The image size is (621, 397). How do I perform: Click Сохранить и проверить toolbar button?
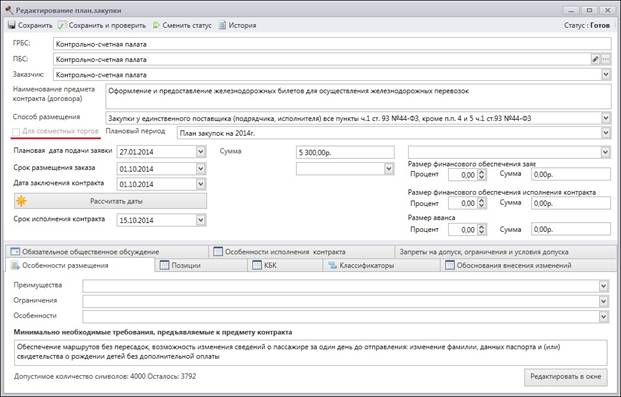pos(102,25)
